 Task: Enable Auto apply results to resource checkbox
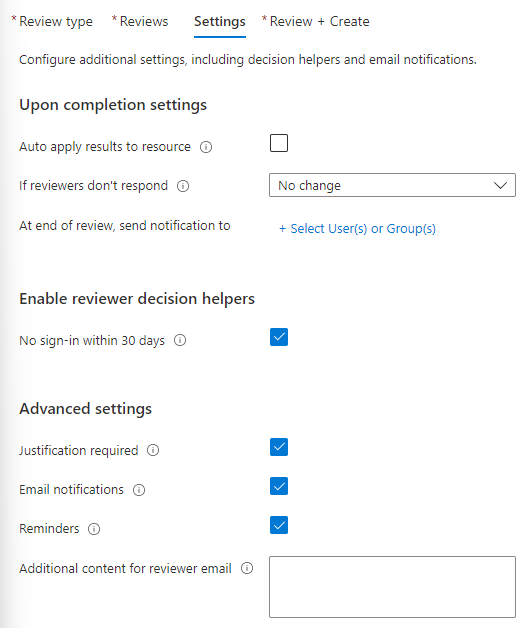(x=279, y=143)
